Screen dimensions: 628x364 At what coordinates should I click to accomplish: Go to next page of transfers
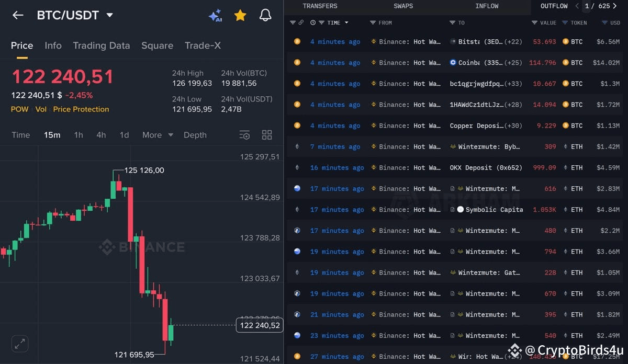(x=615, y=6)
